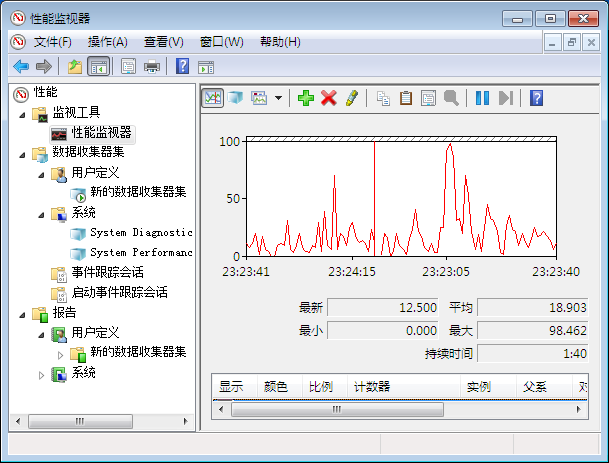Click the 显示 column header
Screen dimensions: 609x463
click(234, 386)
